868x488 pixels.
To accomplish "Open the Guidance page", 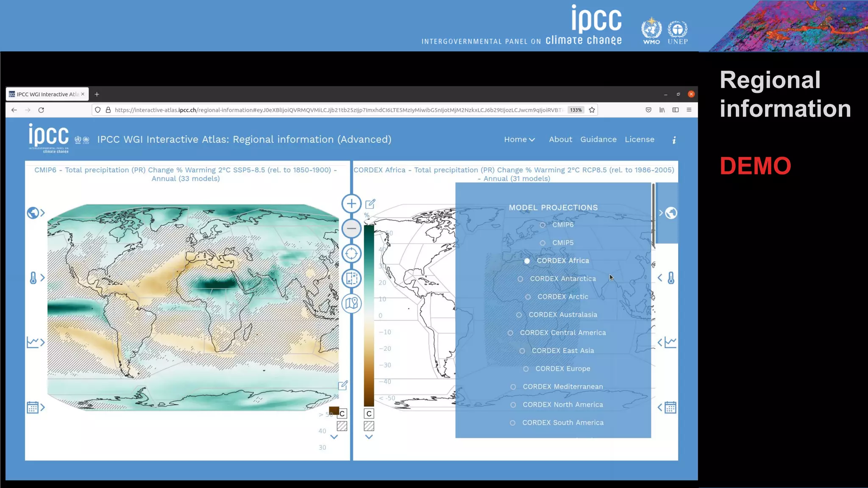I will (598, 139).
